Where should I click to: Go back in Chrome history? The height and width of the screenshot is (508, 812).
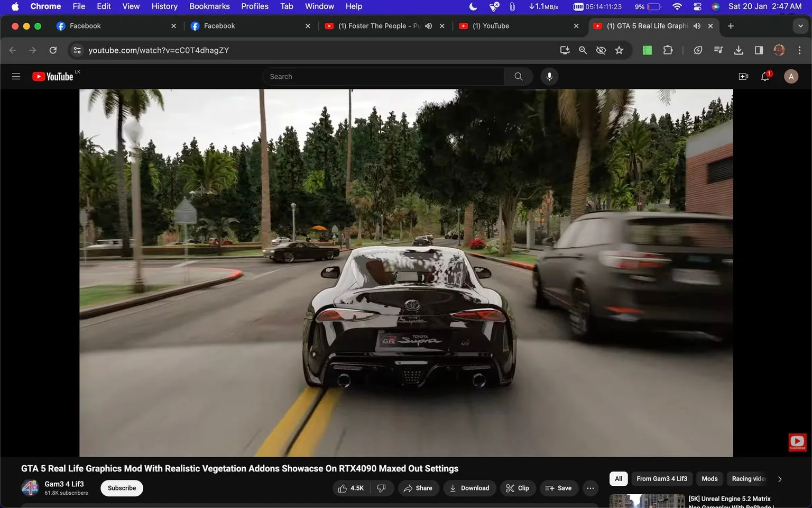pyautogui.click(x=13, y=50)
